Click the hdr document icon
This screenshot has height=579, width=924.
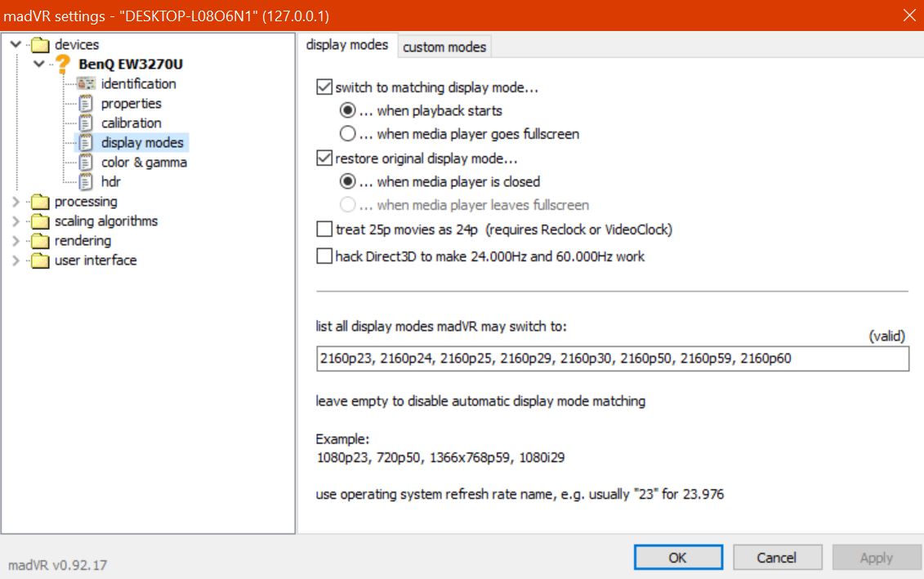click(86, 182)
